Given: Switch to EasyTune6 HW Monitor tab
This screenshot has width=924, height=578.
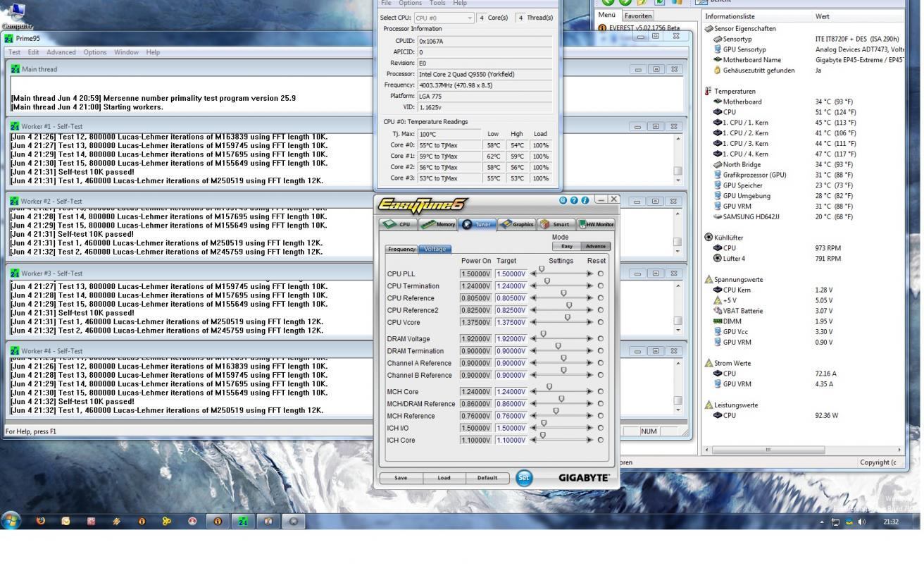Looking at the screenshot, I should (596, 225).
